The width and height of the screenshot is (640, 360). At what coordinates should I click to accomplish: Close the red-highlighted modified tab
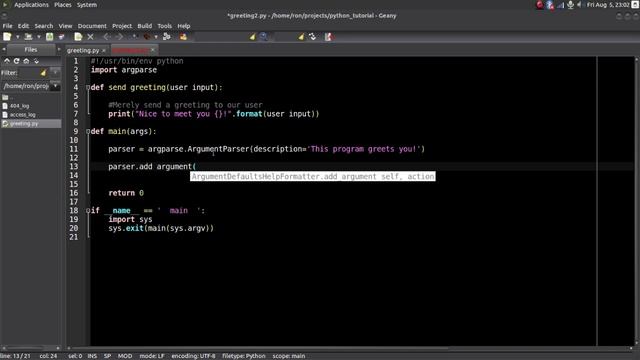click(x=153, y=50)
